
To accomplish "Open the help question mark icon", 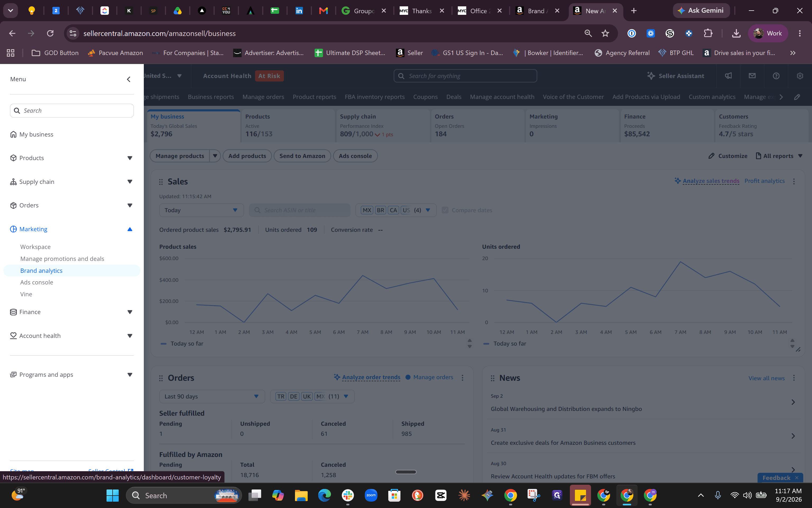I will click(776, 76).
